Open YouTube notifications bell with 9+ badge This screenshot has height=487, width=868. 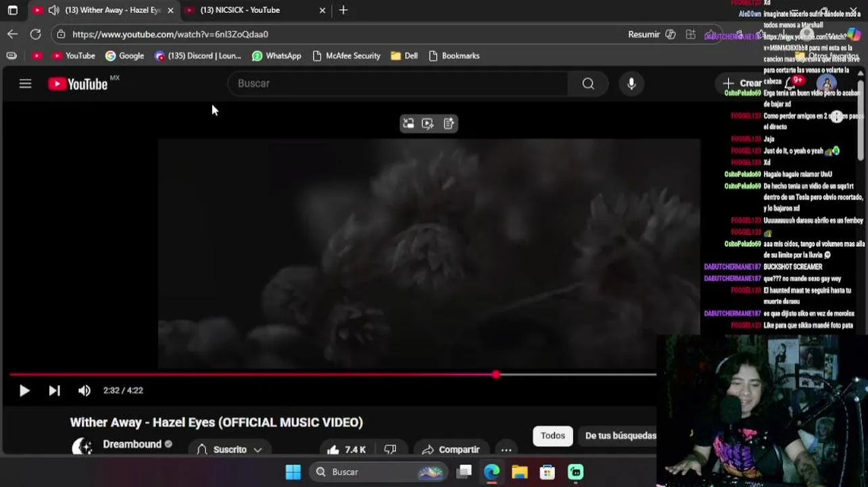[790, 83]
